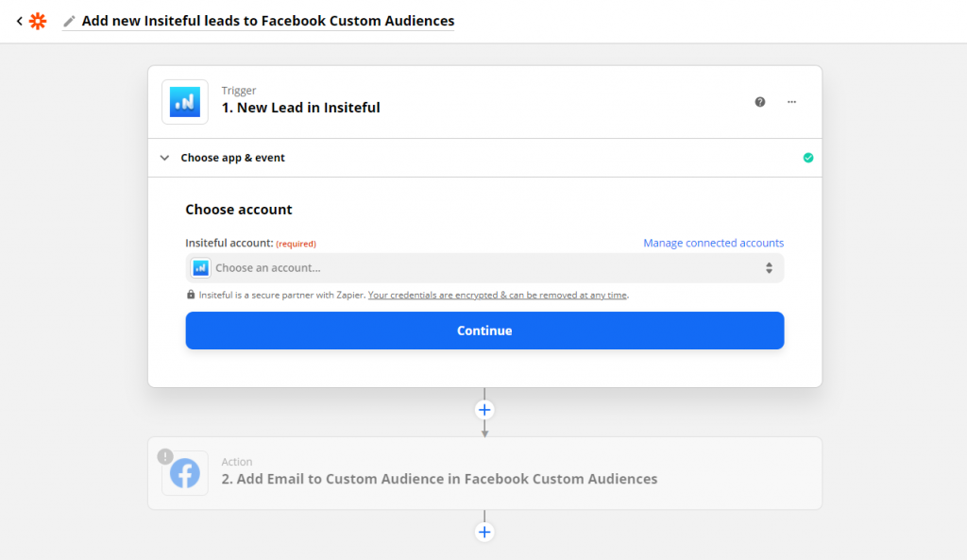Image resolution: width=967 pixels, height=560 pixels.
Task: Click the green check status icon
Action: pos(808,158)
